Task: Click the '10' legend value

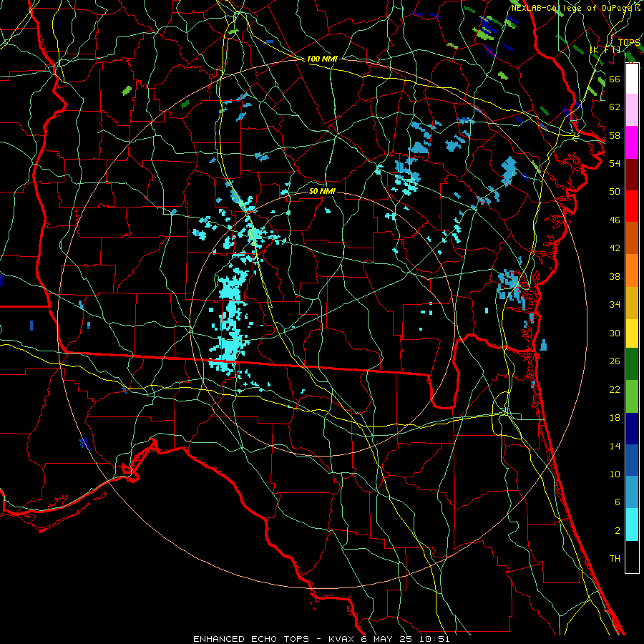Action: coord(615,474)
